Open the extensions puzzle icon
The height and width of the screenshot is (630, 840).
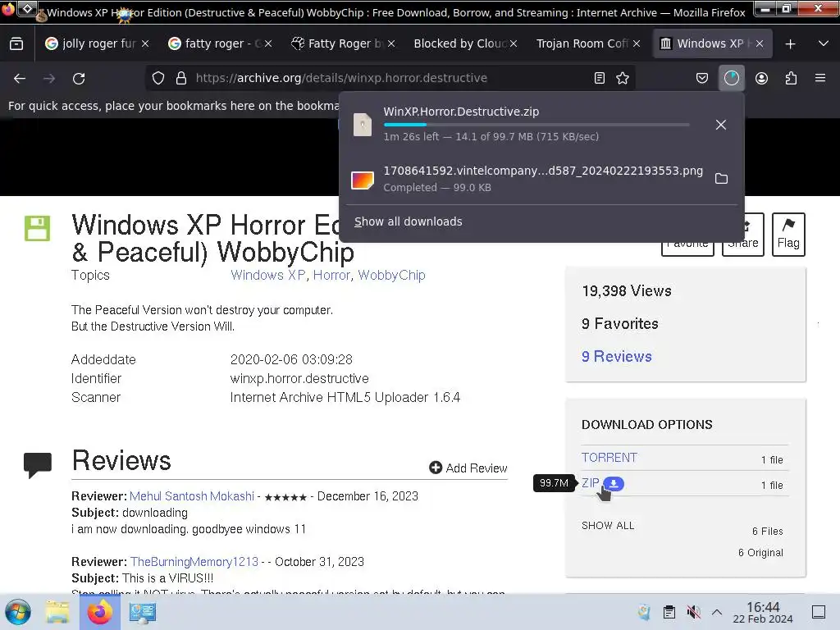[791, 78]
